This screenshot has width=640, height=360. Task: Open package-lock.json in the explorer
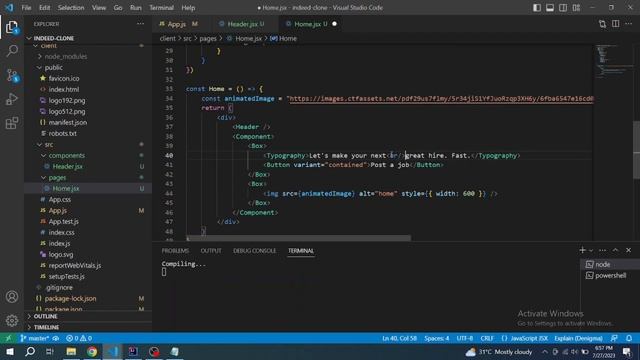coord(88,299)
